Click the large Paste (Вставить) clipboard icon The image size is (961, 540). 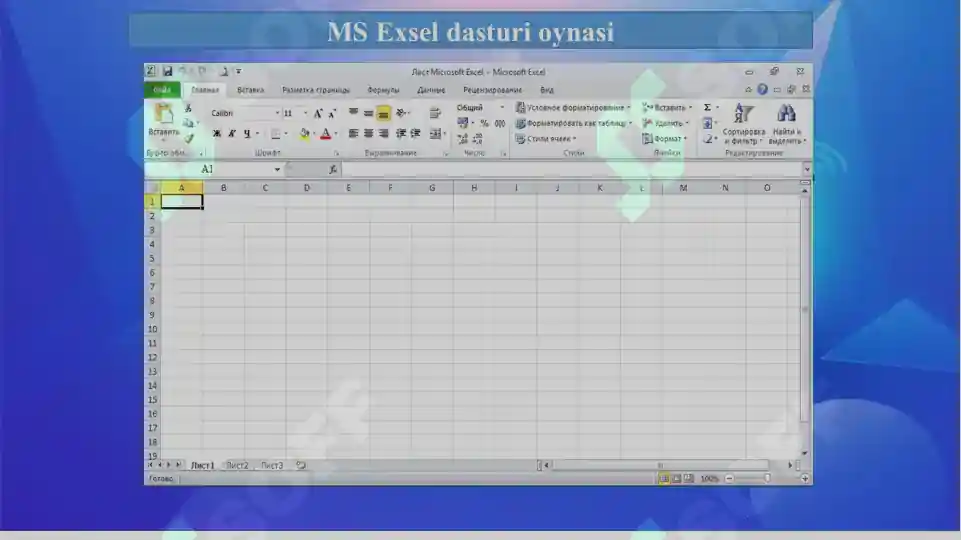pyautogui.click(x=164, y=113)
